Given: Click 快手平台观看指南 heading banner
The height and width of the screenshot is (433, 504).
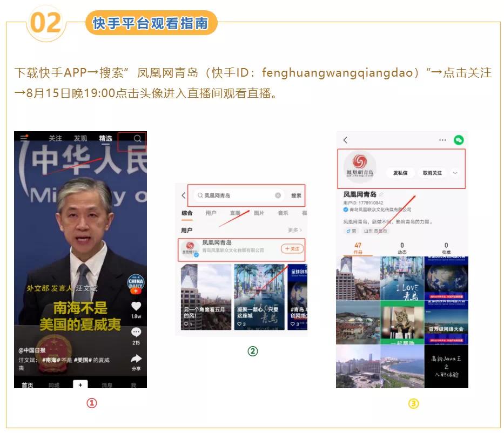Looking at the screenshot, I should point(151,23).
